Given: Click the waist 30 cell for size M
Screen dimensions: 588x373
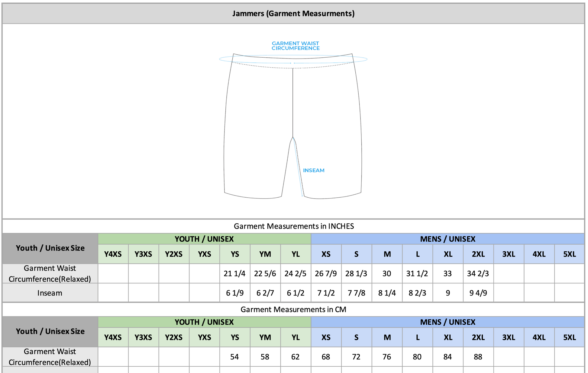Looking at the screenshot, I should point(387,273).
